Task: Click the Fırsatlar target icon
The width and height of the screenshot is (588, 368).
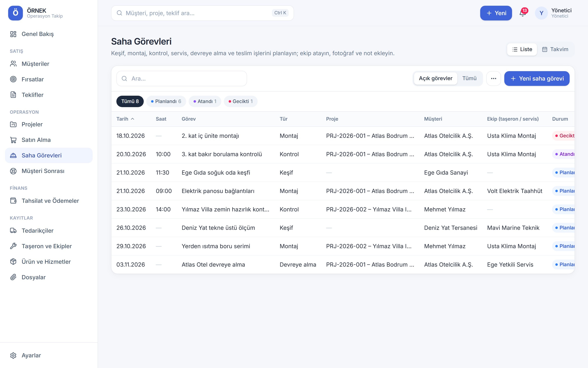Action: pyautogui.click(x=13, y=79)
